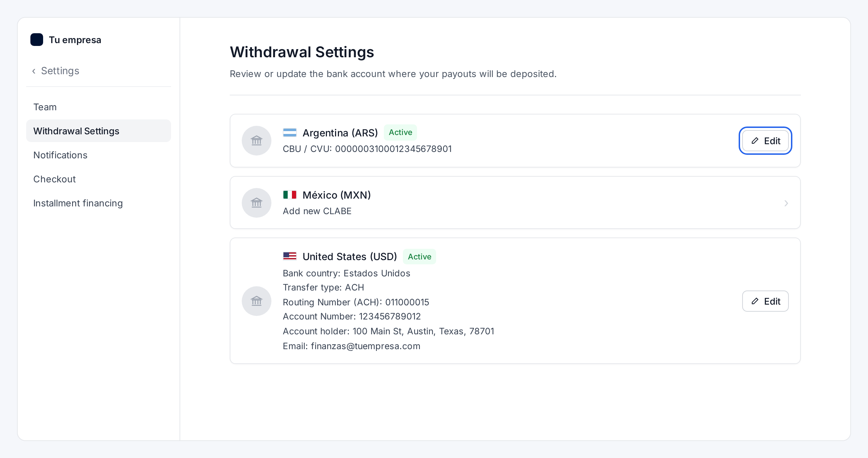Screen dimensions: 868x458
Task: Click the México flag icon
Action: click(290, 195)
